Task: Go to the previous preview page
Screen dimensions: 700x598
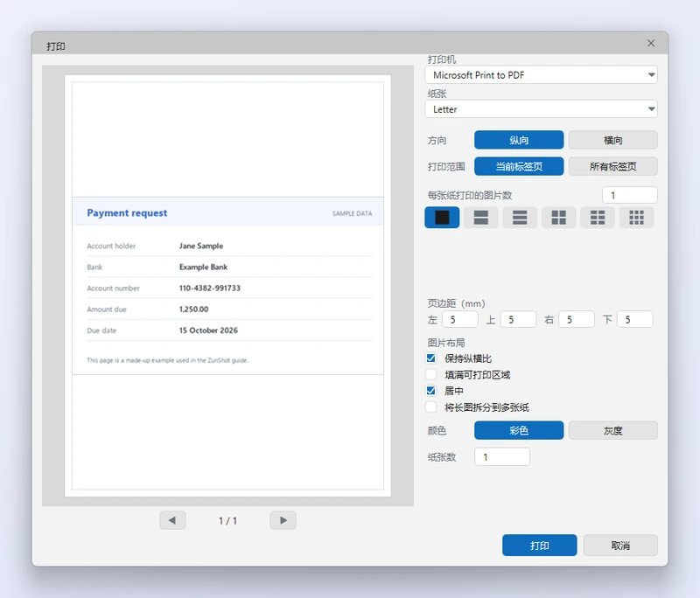Action: tap(172, 520)
